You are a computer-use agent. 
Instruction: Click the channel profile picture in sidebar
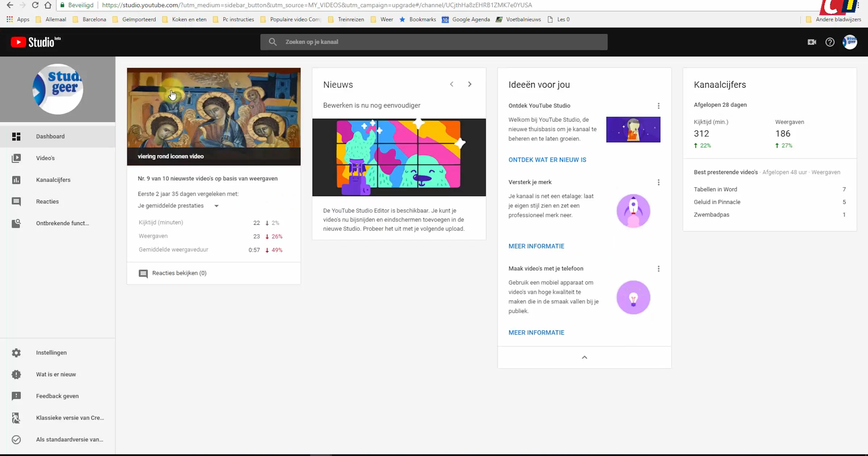pos(58,89)
